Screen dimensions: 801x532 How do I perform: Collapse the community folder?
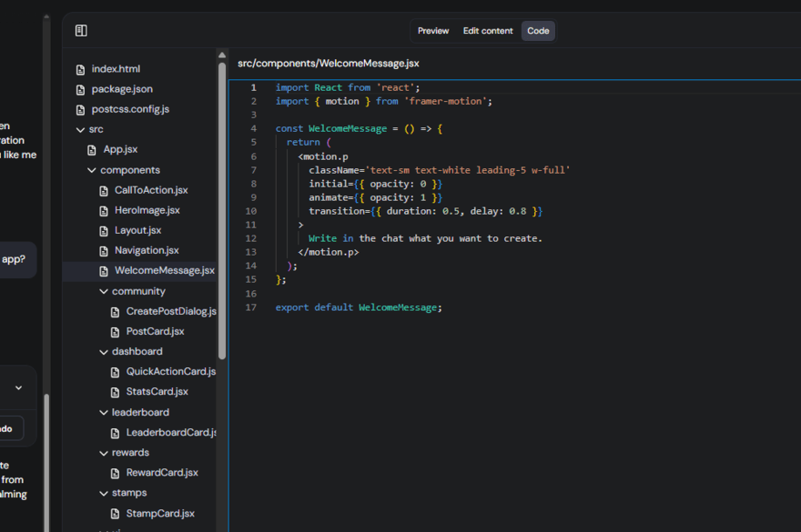pos(103,290)
